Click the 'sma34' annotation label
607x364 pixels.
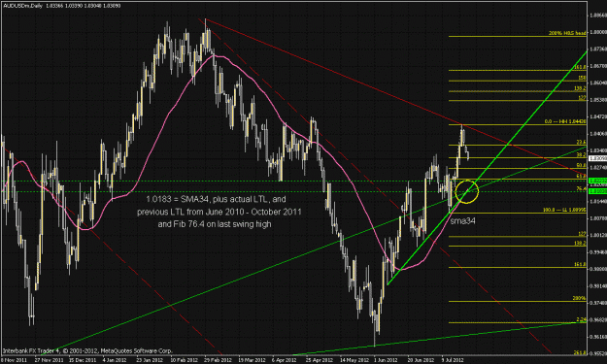pos(462,221)
